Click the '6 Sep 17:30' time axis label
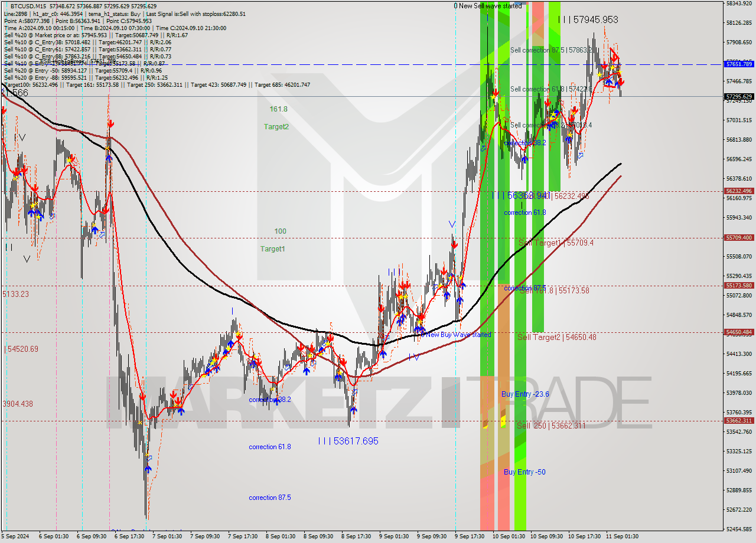 (130, 537)
